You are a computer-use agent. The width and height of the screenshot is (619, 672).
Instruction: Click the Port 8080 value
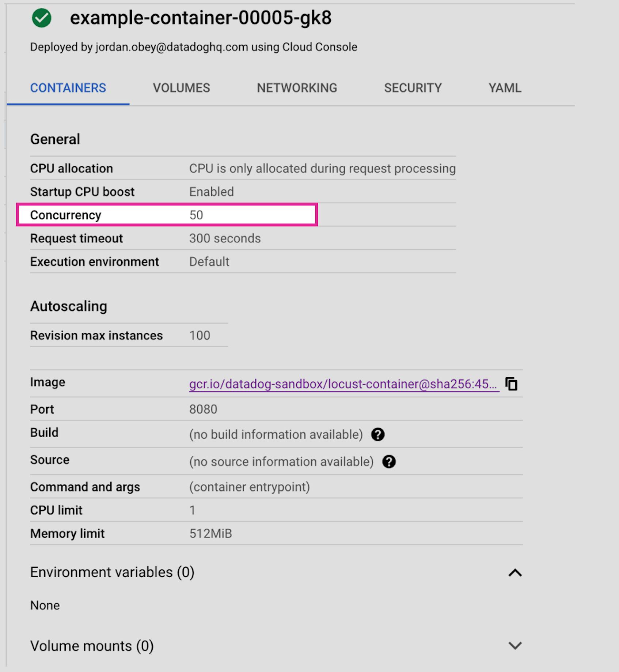pos(203,409)
